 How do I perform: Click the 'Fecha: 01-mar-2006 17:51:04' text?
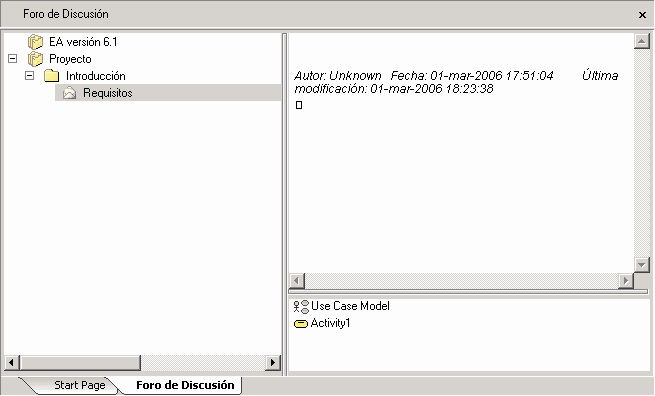(472, 76)
